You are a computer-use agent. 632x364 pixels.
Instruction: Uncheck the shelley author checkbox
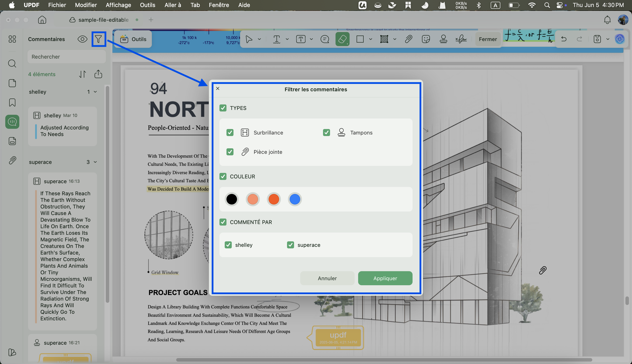[228, 245]
